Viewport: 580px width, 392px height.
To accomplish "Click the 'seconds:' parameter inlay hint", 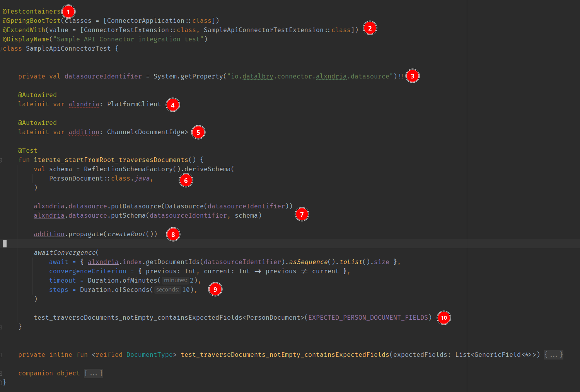I will (167, 290).
